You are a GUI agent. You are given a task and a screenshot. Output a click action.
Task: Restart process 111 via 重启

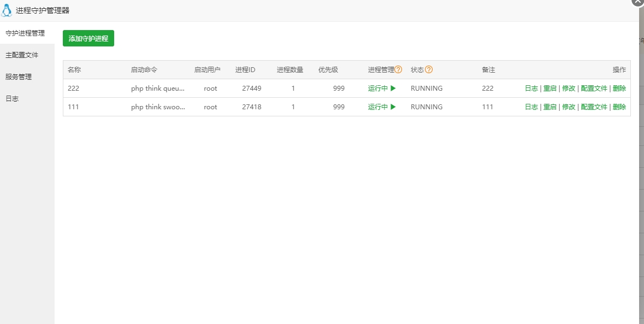pos(550,107)
